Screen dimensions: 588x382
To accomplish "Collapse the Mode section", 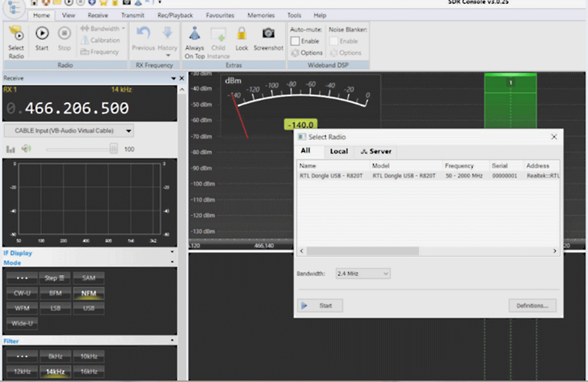I will tap(172, 262).
